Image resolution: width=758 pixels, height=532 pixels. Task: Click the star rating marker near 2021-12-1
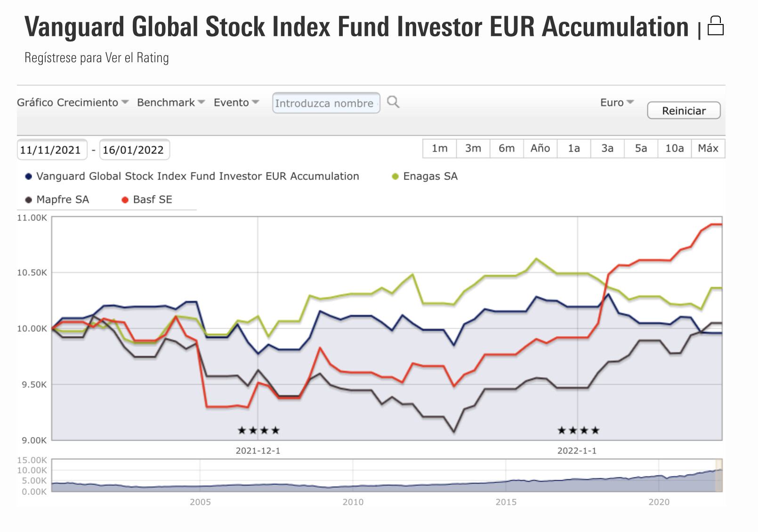(x=258, y=430)
